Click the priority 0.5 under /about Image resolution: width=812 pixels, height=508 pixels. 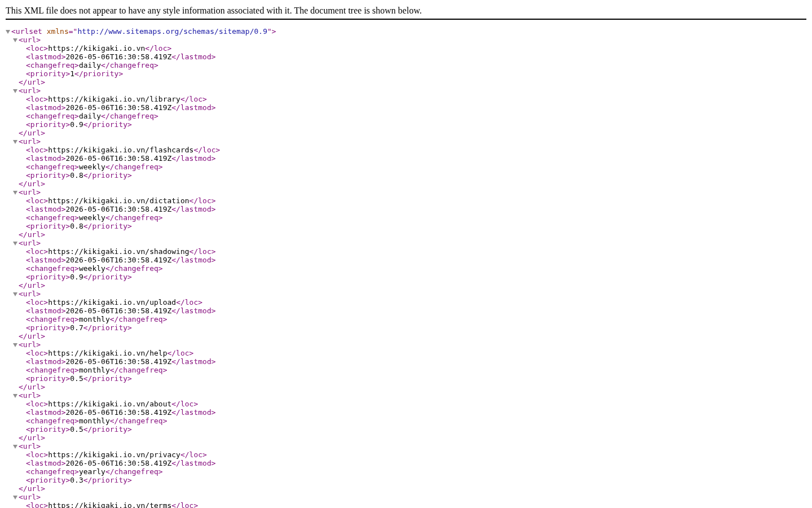point(77,430)
